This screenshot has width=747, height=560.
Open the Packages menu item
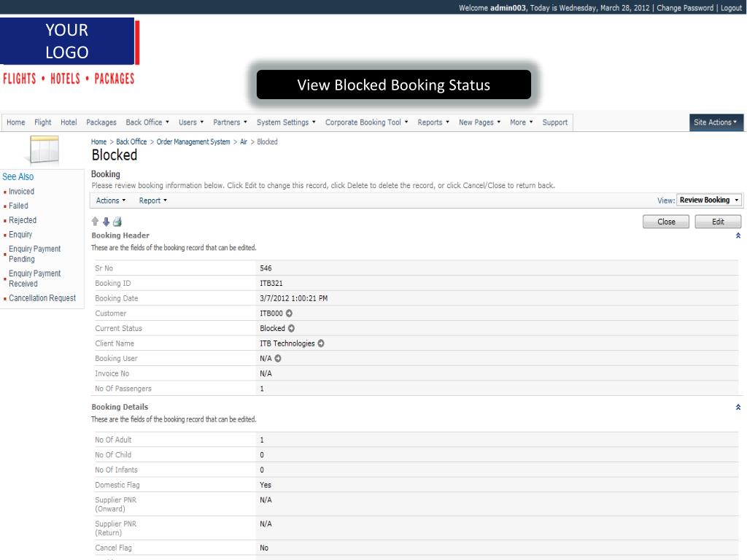click(101, 122)
